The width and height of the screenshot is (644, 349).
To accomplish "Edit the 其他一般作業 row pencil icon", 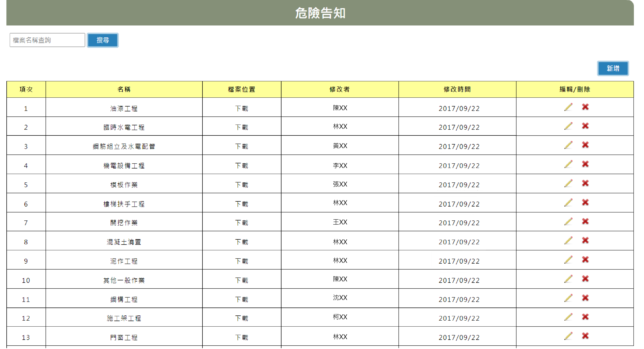I will [x=568, y=279].
